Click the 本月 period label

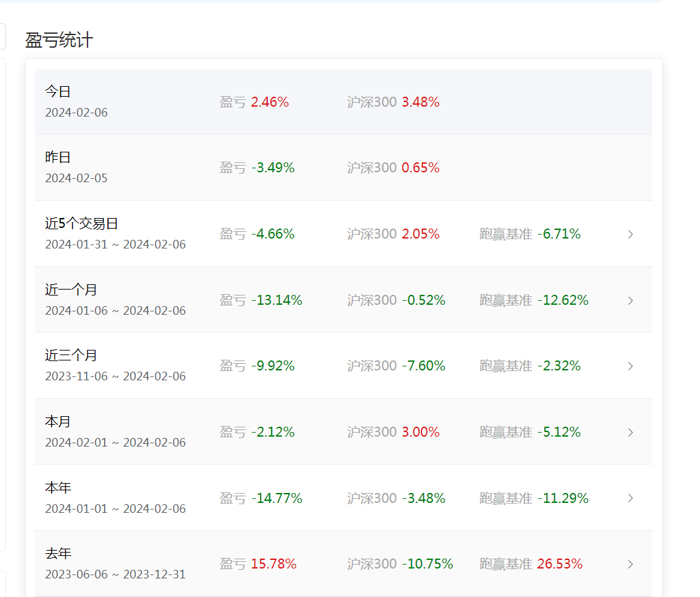pyautogui.click(x=58, y=421)
